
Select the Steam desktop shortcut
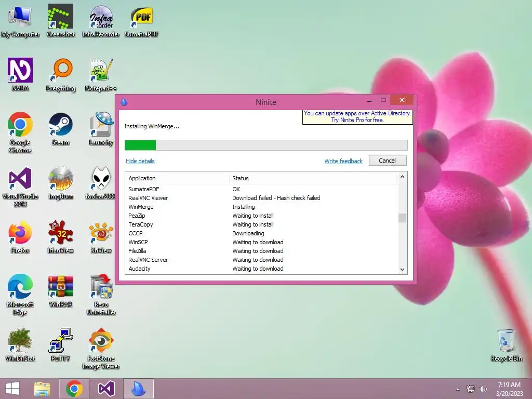60,129
